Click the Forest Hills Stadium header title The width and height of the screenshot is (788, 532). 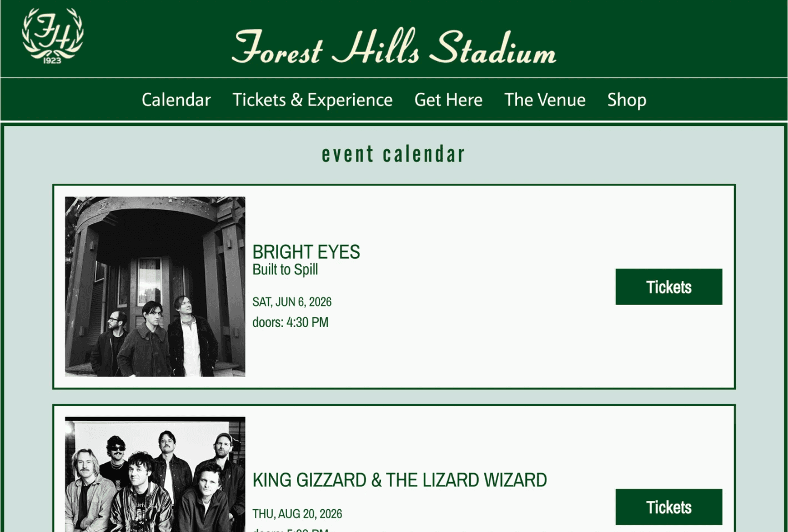[394, 49]
